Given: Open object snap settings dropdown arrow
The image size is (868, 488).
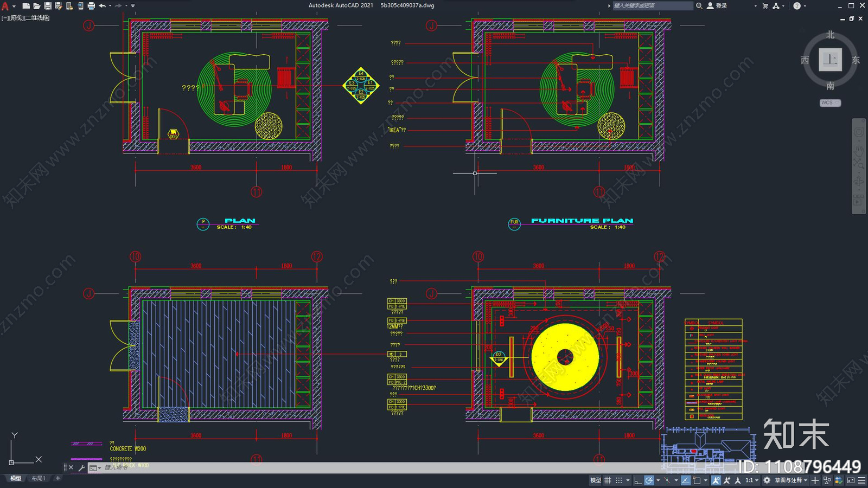Looking at the screenshot, I should [x=706, y=480].
